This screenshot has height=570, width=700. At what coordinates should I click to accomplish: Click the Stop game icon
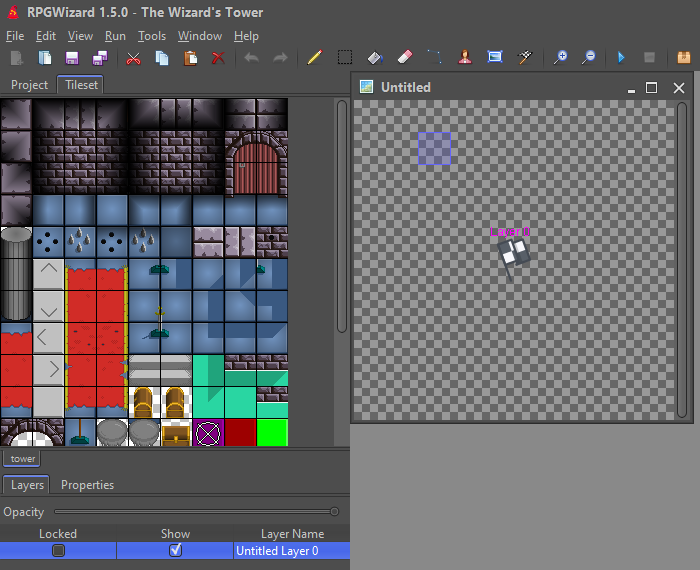(649, 58)
